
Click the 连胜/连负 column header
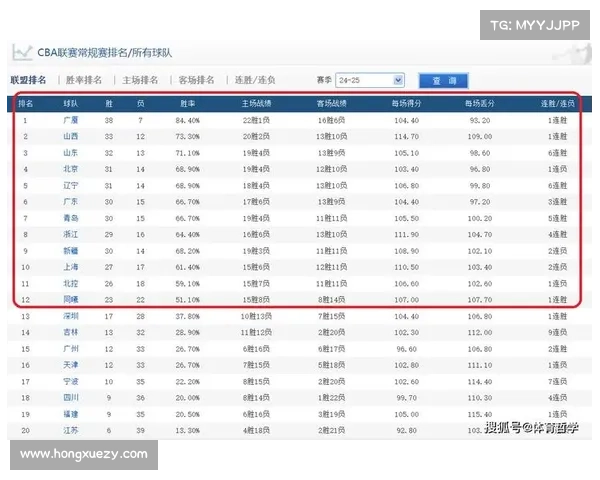click(558, 103)
